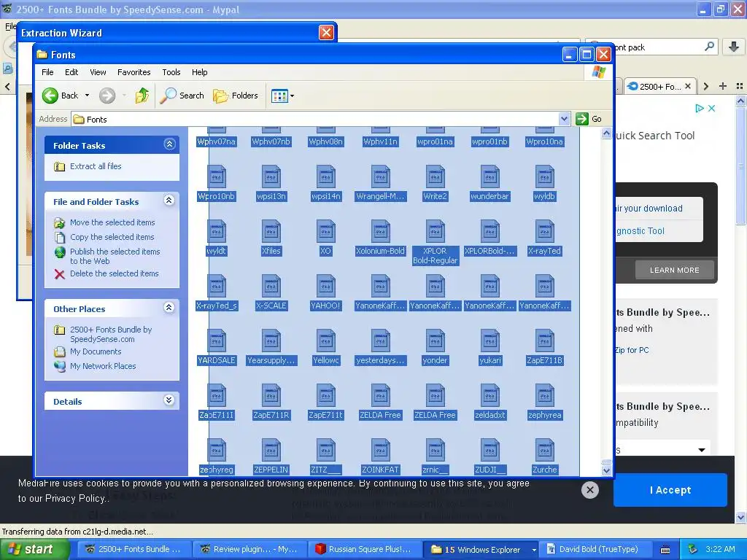The width and height of the screenshot is (747, 560).
Task: Dismiss cookie banner with X button
Action: 589,489
